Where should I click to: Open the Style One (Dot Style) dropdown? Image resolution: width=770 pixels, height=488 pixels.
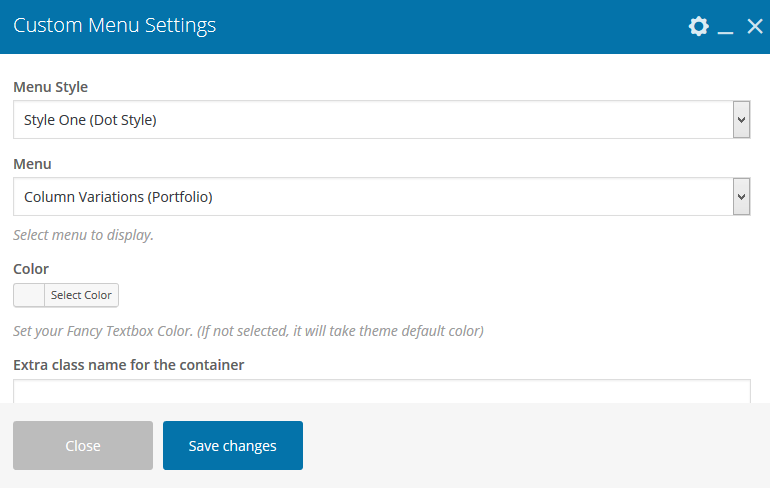pos(370,120)
